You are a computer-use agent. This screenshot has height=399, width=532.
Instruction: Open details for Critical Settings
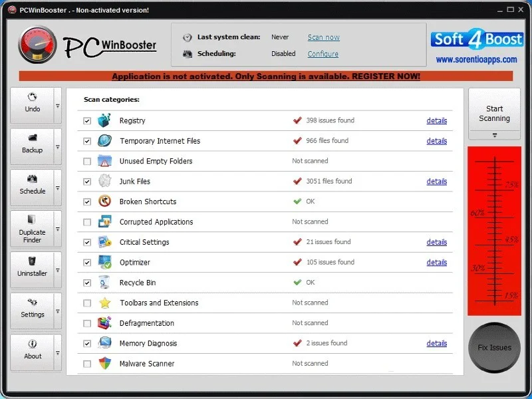coord(437,242)
